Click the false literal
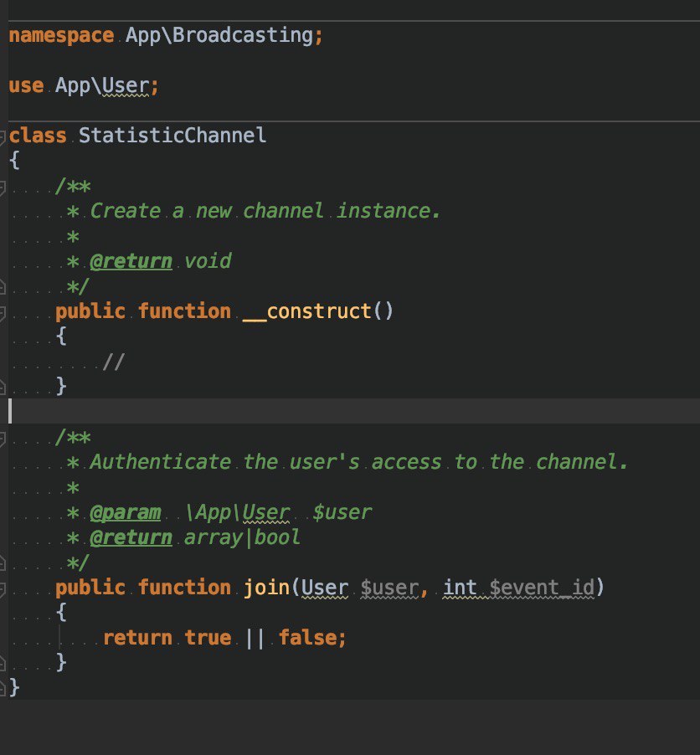The image size is (700, 755). point(307,638)
